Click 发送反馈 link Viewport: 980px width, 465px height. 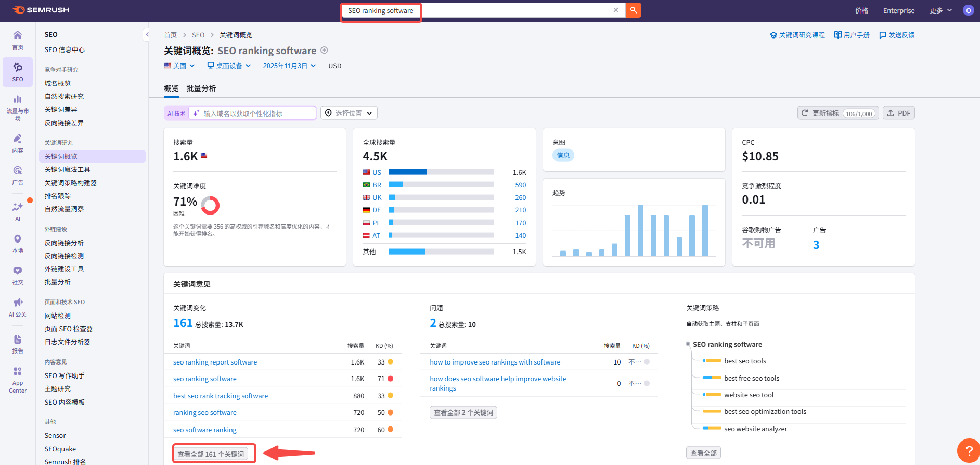coord(897,35)
